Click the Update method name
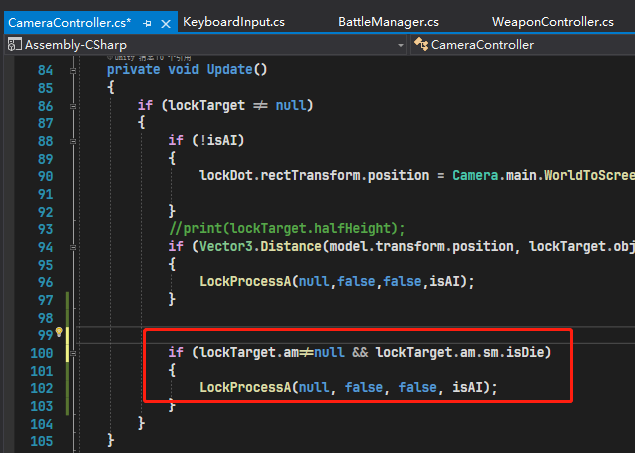The width and height of the screenshot is (635, 453). (x=229, y=70)
